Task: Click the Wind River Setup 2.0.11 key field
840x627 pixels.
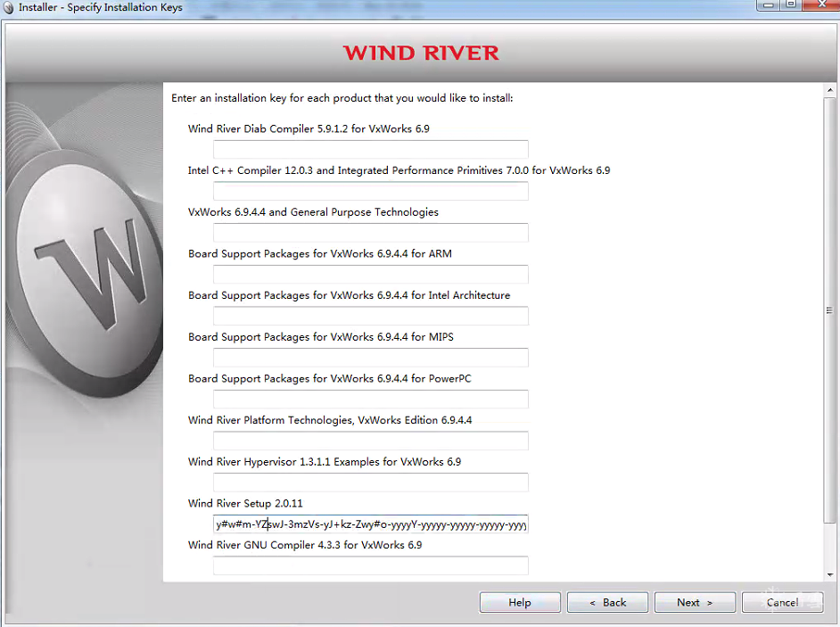Action: tap(371, 524)
